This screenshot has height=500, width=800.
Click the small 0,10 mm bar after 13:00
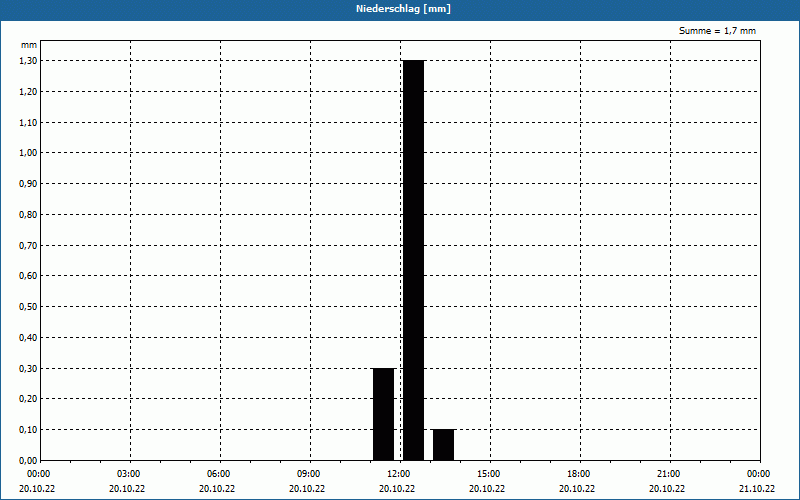[x=443, y=445]
